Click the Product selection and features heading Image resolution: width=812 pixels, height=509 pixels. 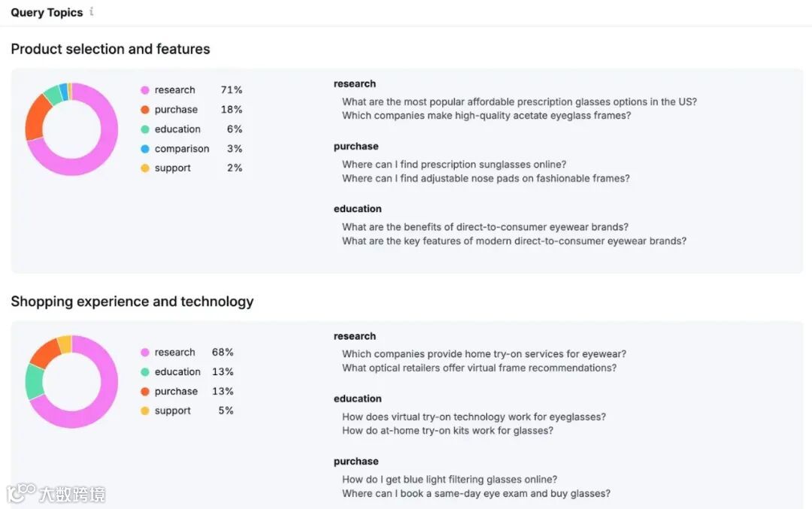pyautogui.click(x=111, y=49)
